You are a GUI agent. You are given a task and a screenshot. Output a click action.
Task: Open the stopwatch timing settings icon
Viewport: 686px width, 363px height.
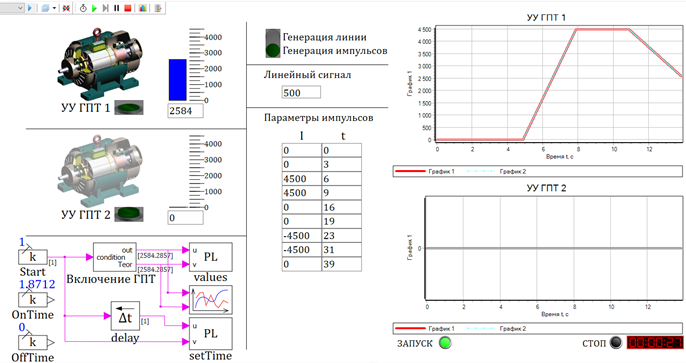pos(83,8)
